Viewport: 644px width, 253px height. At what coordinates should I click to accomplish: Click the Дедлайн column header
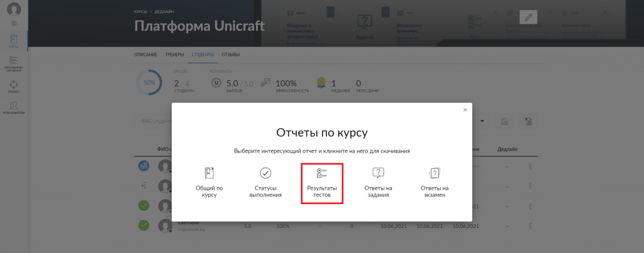tap(508, 149)
